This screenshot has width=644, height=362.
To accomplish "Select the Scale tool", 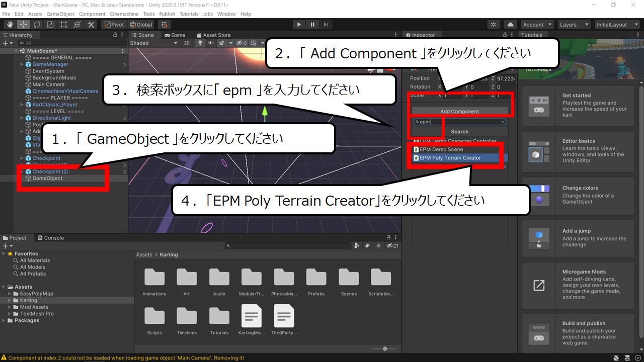I will click(x=51, y=24).
